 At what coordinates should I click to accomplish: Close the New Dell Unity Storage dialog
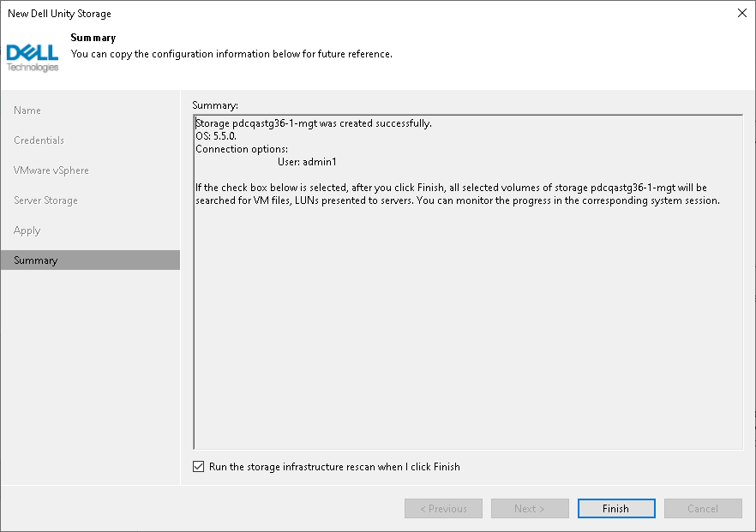click(742, 13)
